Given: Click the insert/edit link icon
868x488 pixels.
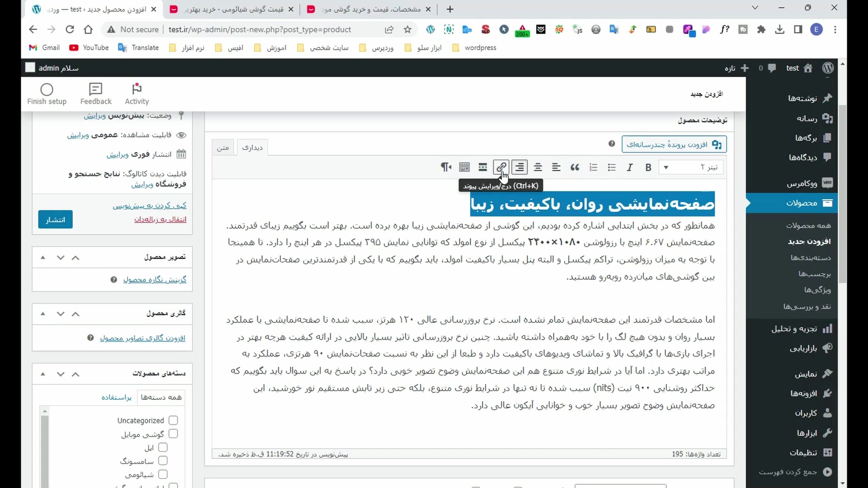Looking at the screenshot, I should [x=501, y=168].
